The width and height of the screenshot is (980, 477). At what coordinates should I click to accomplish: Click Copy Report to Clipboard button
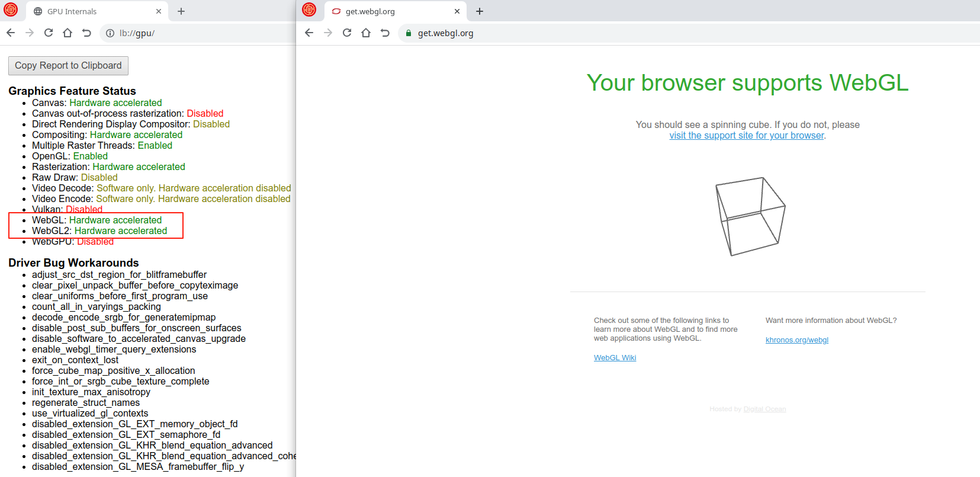tap(68, 65)
